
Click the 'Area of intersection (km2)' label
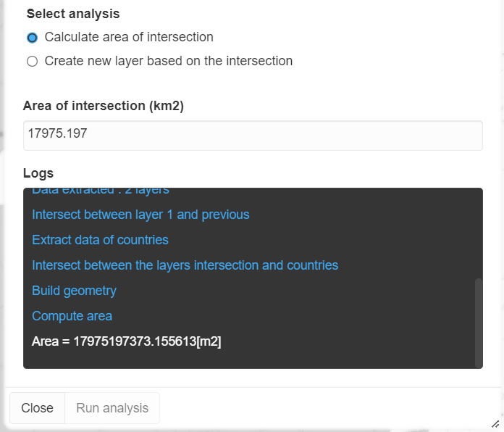pyautogui.click(x=104, y=106)
